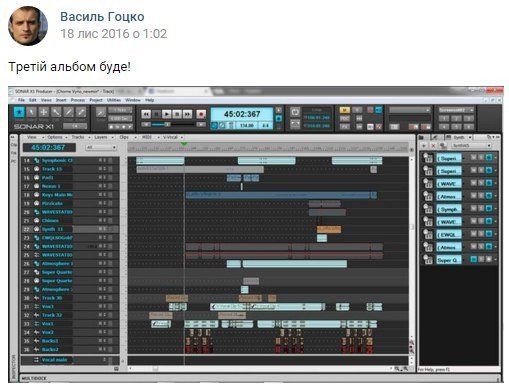Click the Rewind transport button
509x390 pixels.
pyautogui.click(x=146, y=114)
